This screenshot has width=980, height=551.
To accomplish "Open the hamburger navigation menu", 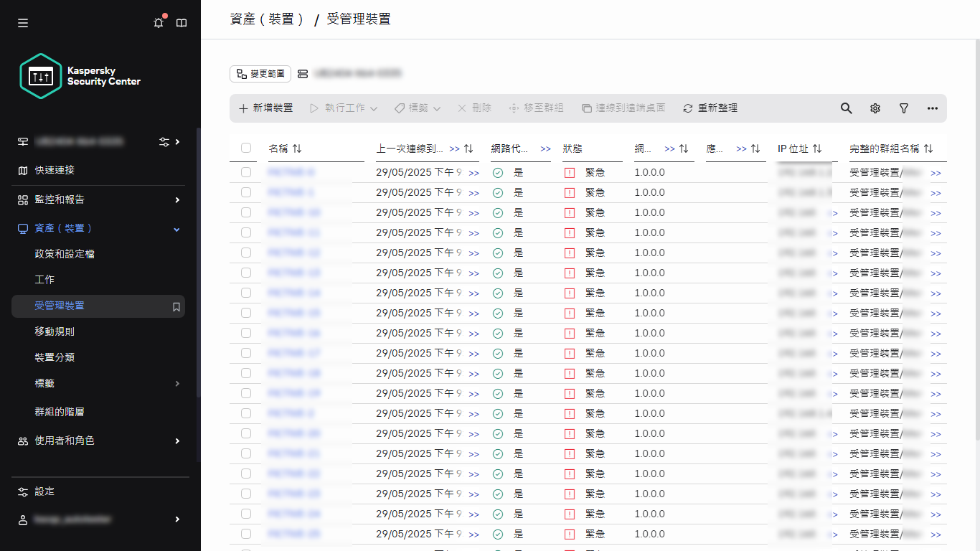I will 22,22.
